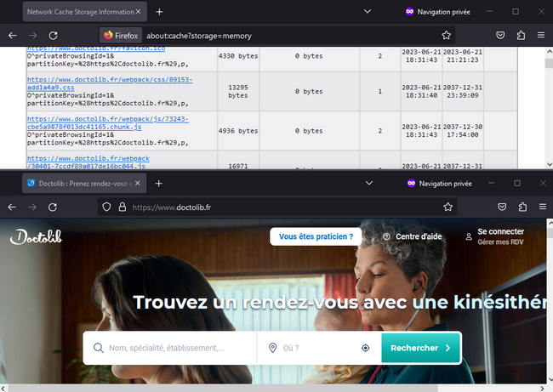This screenshot has width=553, height=392.
Task: List all tabs in the Doctolib window
Action: 369,184
